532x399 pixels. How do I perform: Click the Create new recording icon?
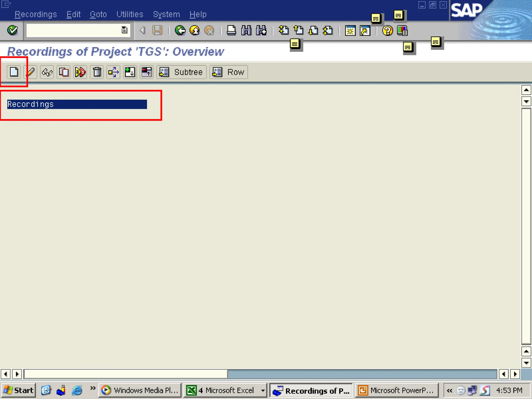click(x=14, y=72)
